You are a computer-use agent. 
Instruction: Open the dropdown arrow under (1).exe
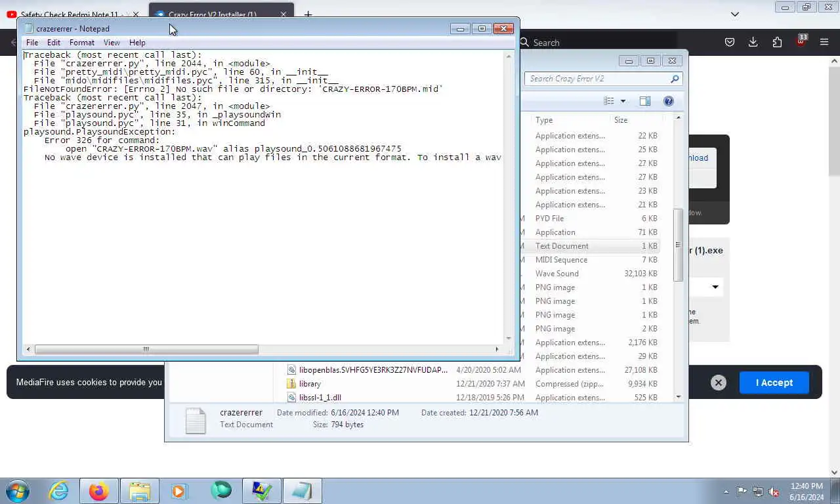(715, 287)
